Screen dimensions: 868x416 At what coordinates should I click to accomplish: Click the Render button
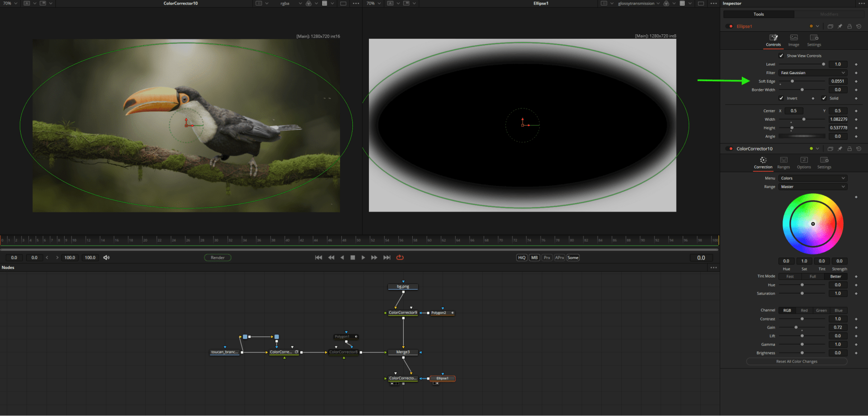click(x=217, y=258)
